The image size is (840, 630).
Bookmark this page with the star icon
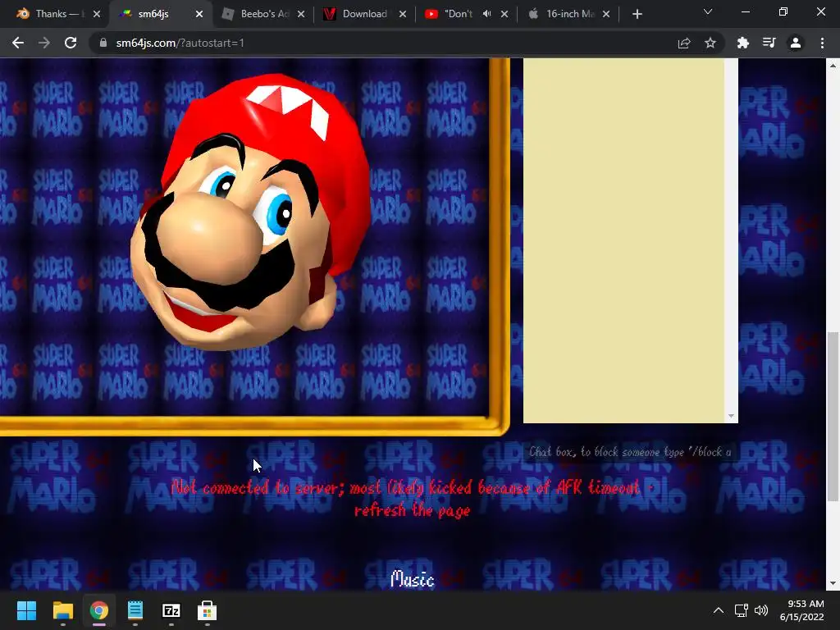pos(710,43)
